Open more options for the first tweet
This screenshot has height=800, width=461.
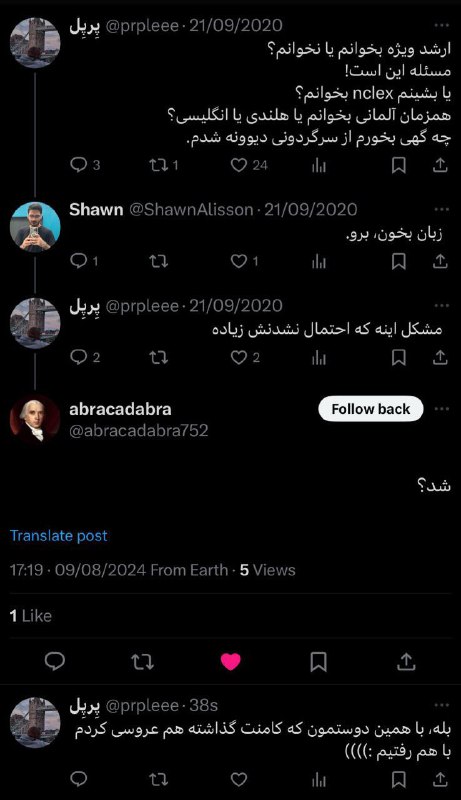[x=442, y=25]
